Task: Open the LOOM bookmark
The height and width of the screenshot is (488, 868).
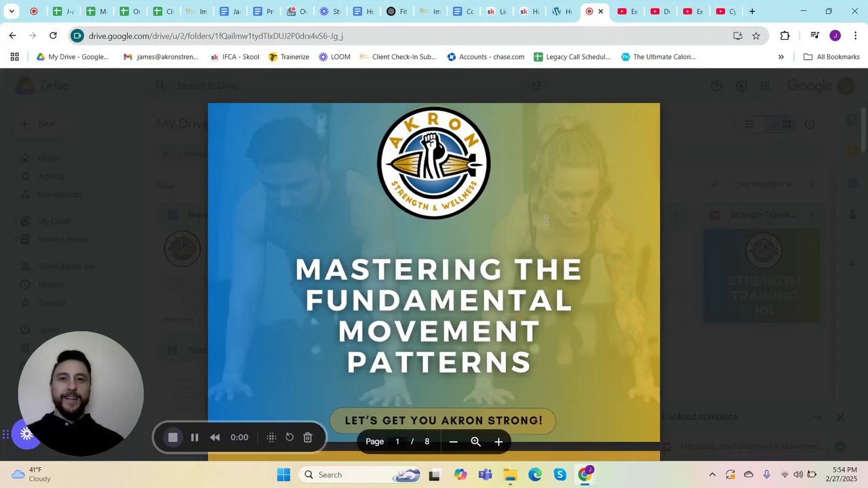Action: coord(334,57)
